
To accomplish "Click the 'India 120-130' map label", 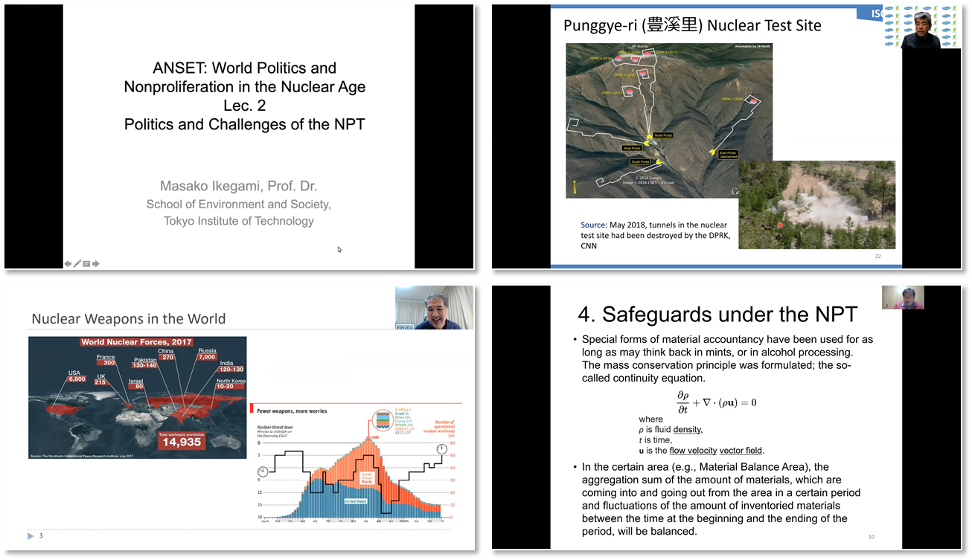I will [230, 367].
